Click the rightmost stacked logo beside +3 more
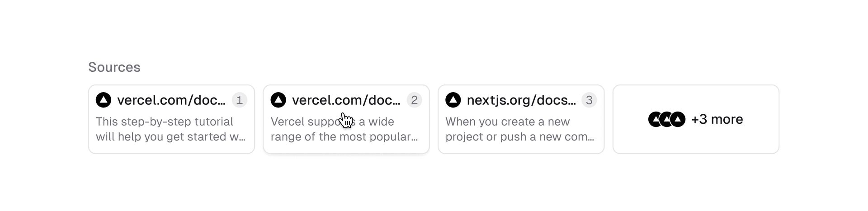Viewport: 868px width, 211px height. (678, 119)
